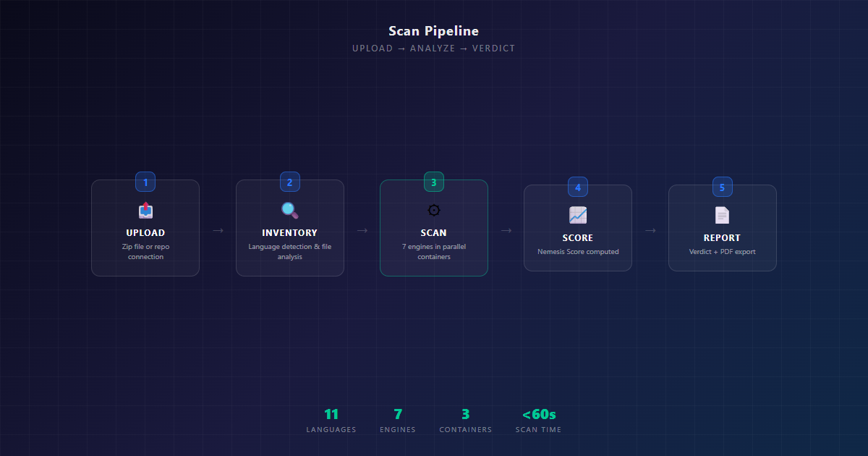Screen dimensions: 868x456
Task: Click the LANGUAGES stat label
Action: (x=331, y=430)
